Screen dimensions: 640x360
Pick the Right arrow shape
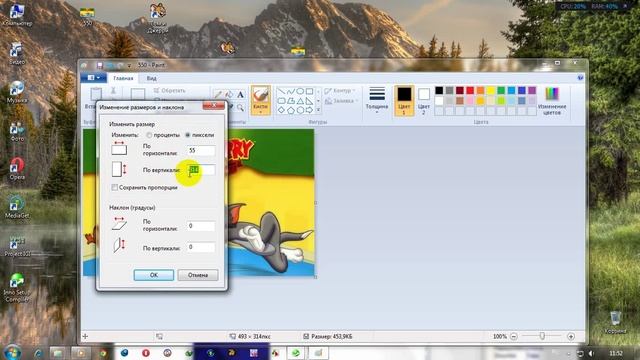tap(309, 110)
